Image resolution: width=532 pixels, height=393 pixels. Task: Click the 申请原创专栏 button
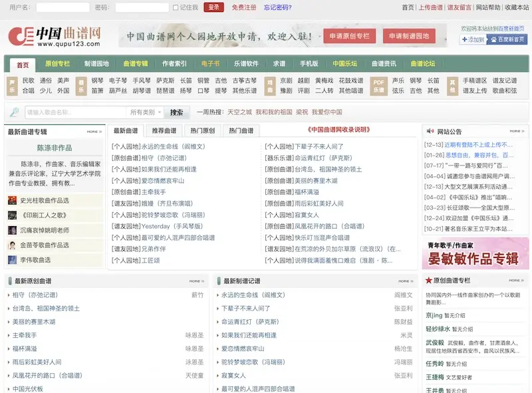pos(350,36)
